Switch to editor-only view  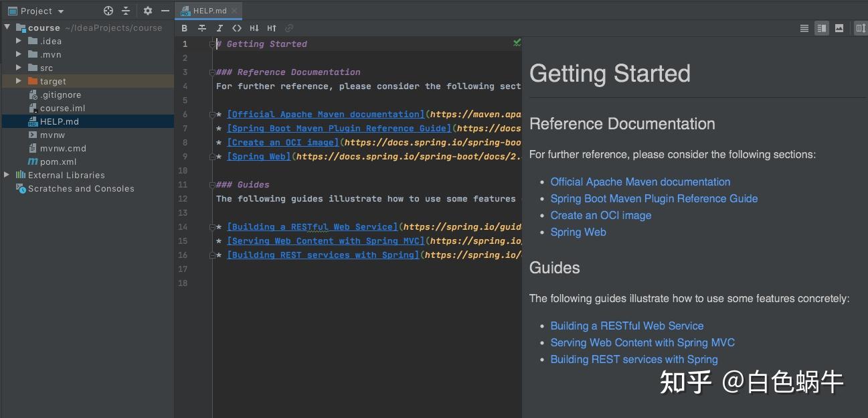point(804,28)
